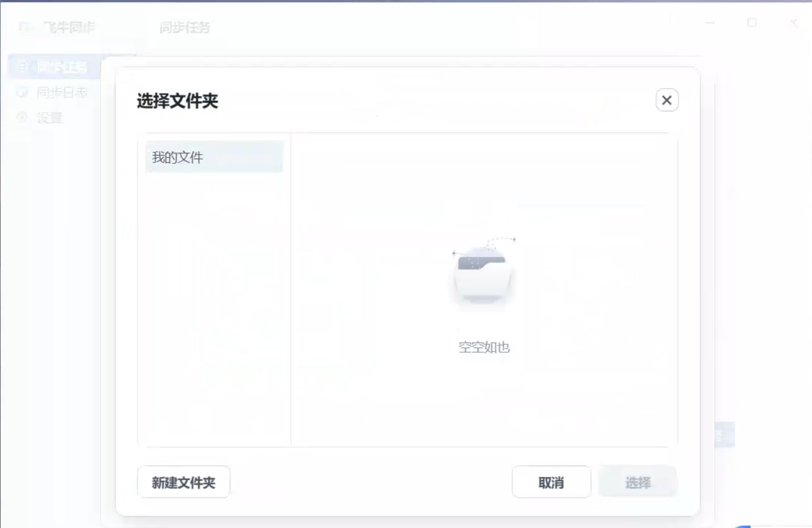Screen dimensions: 812x528
Task: Click the window close X icon
Action: 793,23
